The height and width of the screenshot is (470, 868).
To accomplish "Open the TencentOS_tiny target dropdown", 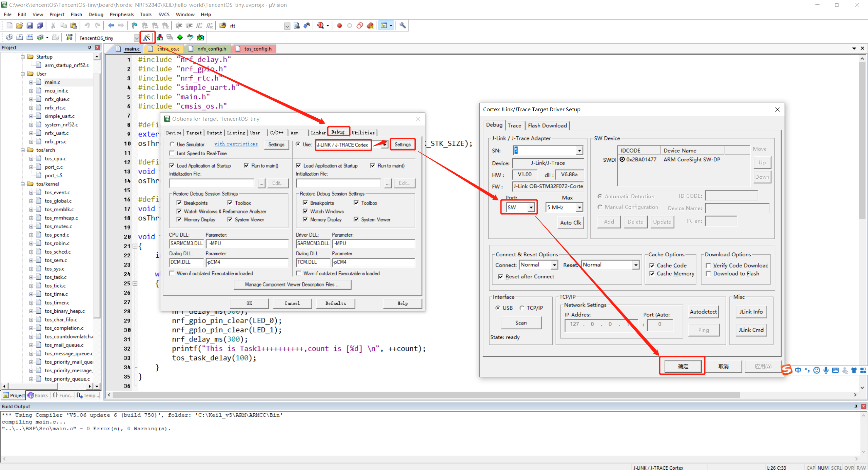I will coord(136,38).
